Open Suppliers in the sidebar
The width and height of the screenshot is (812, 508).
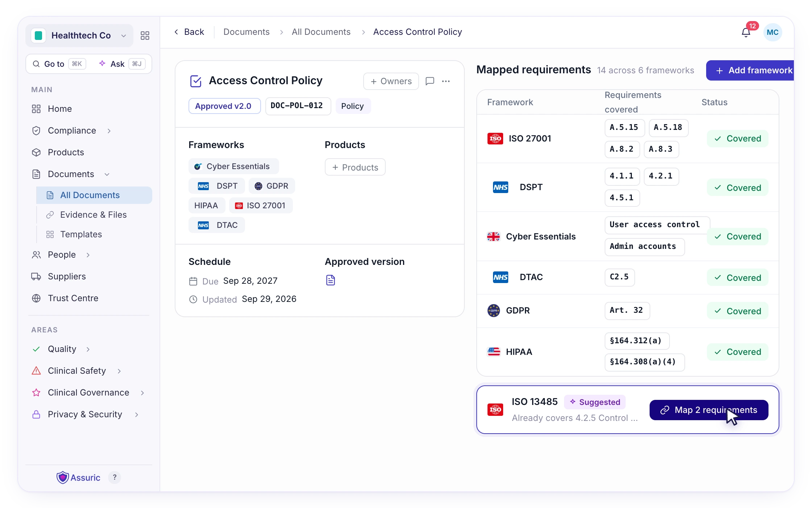pyautogui.click(x=89, y=276)
